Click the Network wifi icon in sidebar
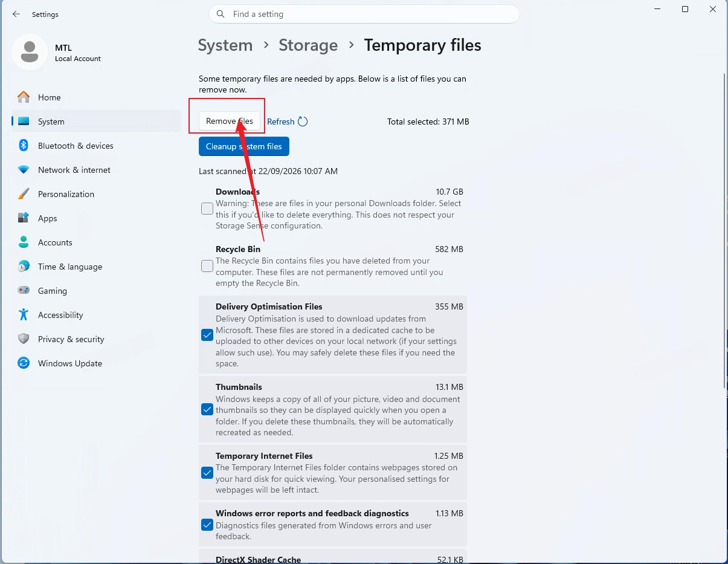Screen dimensions: 728x564 point(24,170)
